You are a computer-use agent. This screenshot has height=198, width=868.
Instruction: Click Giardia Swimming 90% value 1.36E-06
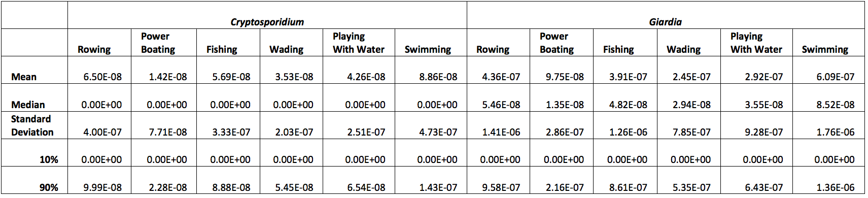pos(835,187)
